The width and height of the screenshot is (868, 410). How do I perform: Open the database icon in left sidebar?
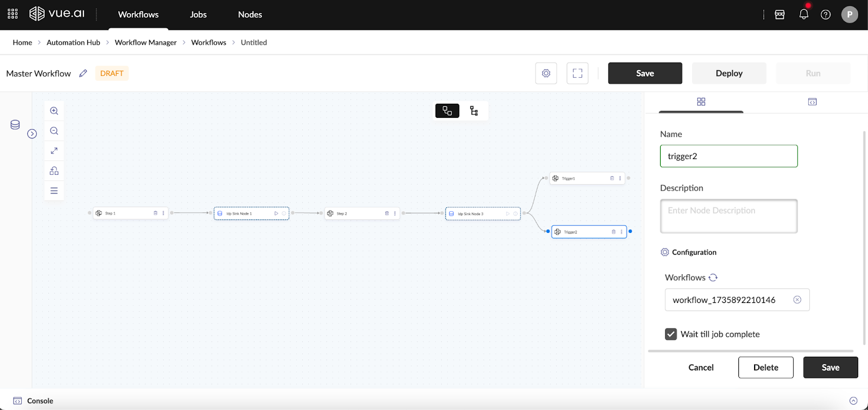click(15, 125)
